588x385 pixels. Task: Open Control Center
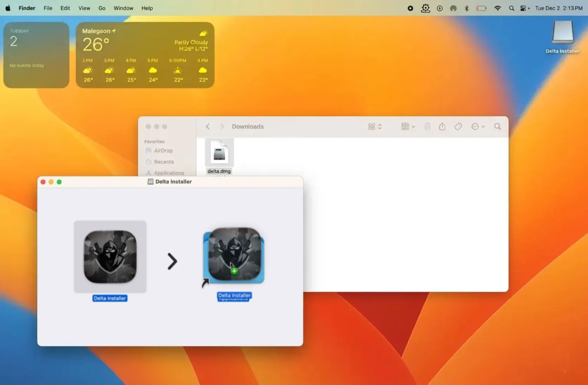(x=523, y=8)
